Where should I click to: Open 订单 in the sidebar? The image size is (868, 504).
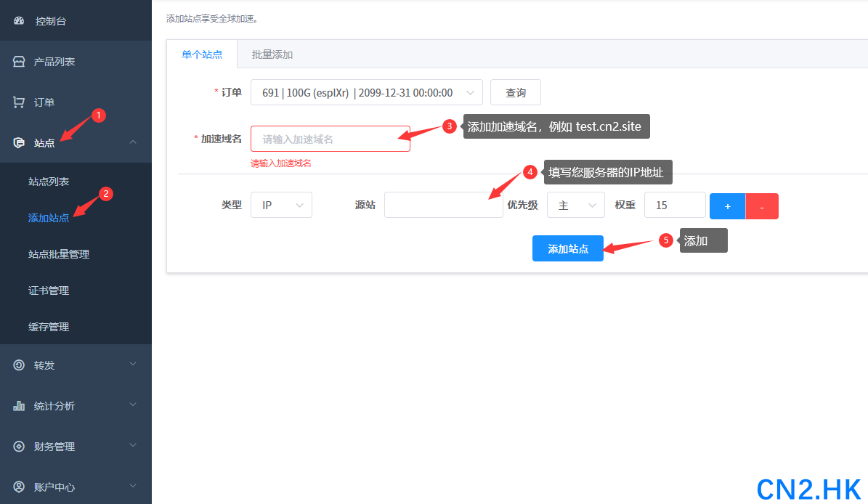pyautogui.click(x=76, y=102)
